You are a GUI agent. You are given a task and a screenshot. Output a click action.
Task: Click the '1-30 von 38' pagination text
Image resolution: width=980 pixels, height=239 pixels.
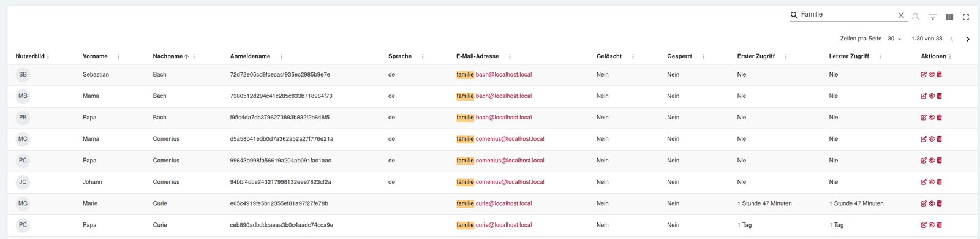(x=927, y=39)
